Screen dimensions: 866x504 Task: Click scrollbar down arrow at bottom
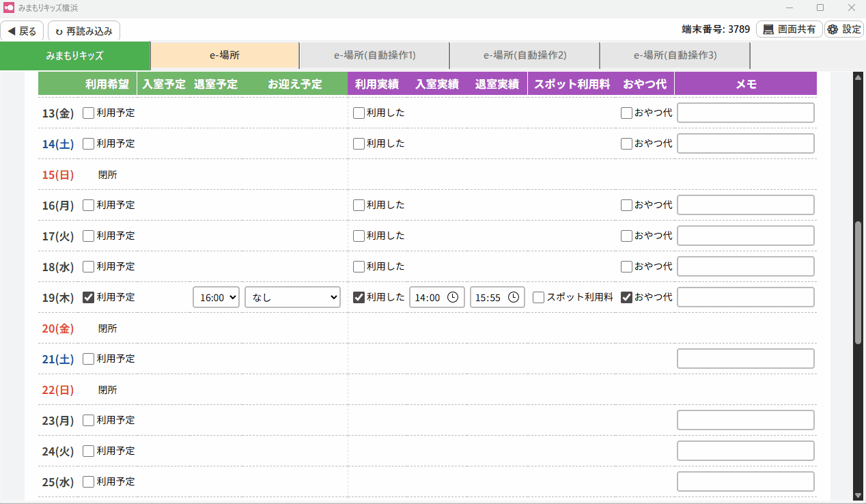(858, 495)
